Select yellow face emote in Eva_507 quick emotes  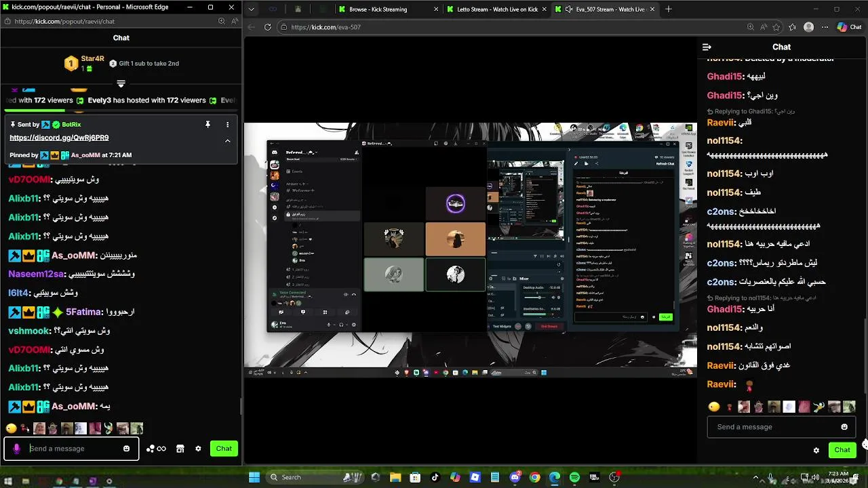[x=713, y=407]
